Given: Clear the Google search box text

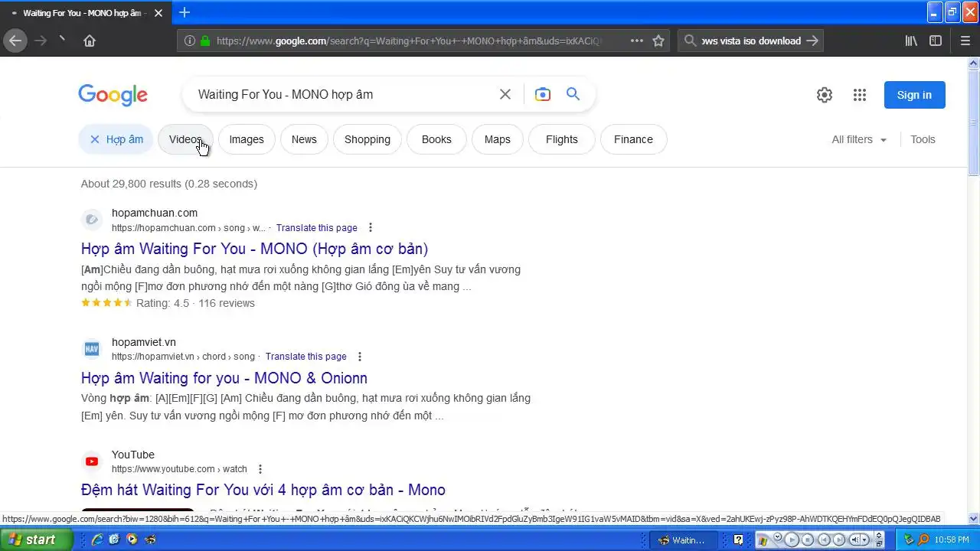Looking at the screenshot, I should click(505, 94).
